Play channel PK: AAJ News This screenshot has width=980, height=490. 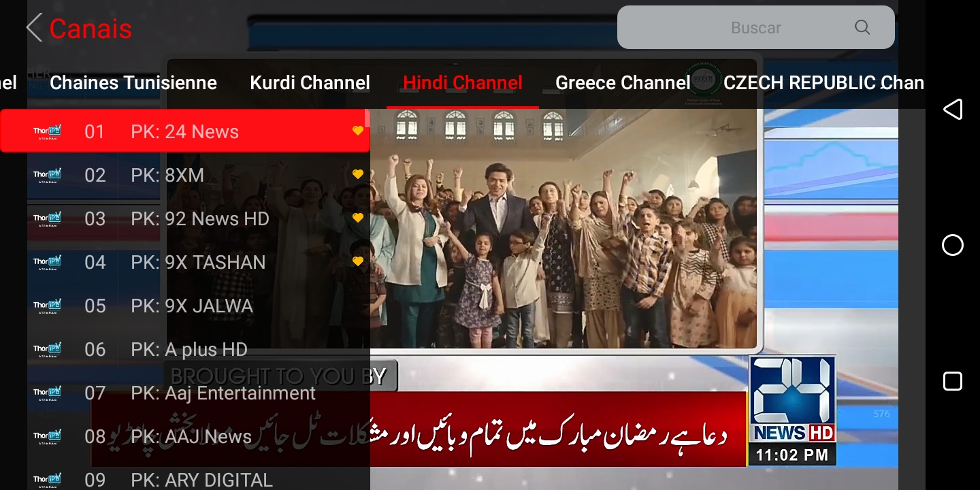point(185,436)
